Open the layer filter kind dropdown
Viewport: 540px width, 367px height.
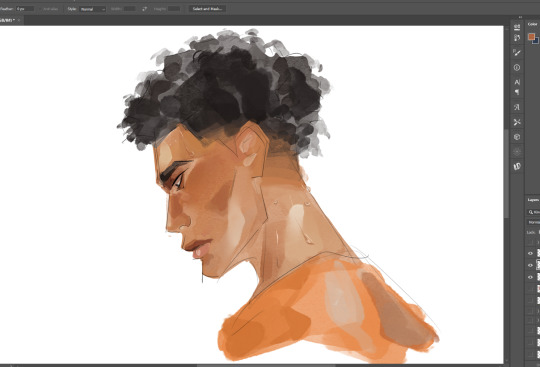(533, 212)
